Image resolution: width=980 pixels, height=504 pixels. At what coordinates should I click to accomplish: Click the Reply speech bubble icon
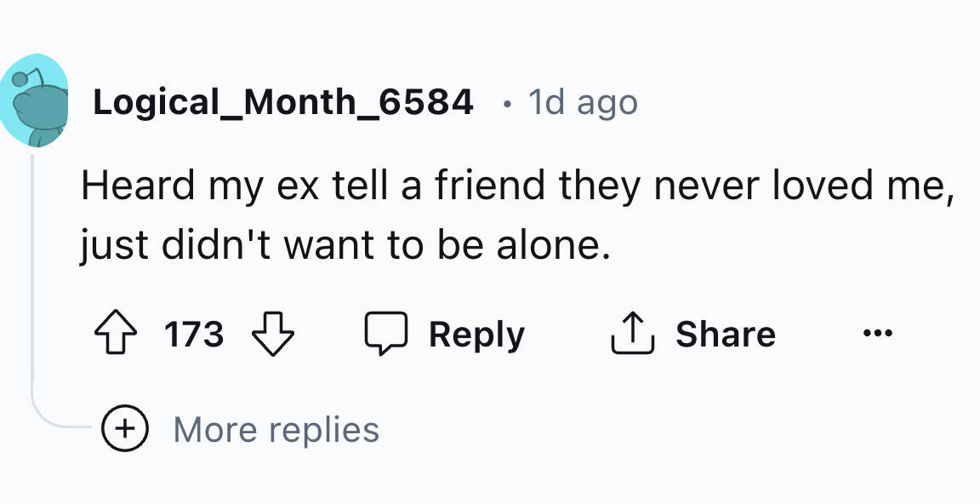(x=387, y=333)
